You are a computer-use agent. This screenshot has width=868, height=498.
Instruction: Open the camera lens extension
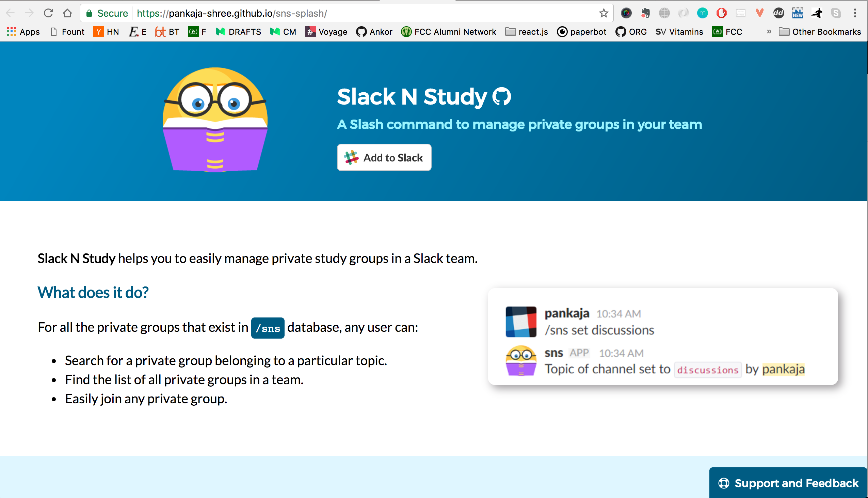pos(626,13)
